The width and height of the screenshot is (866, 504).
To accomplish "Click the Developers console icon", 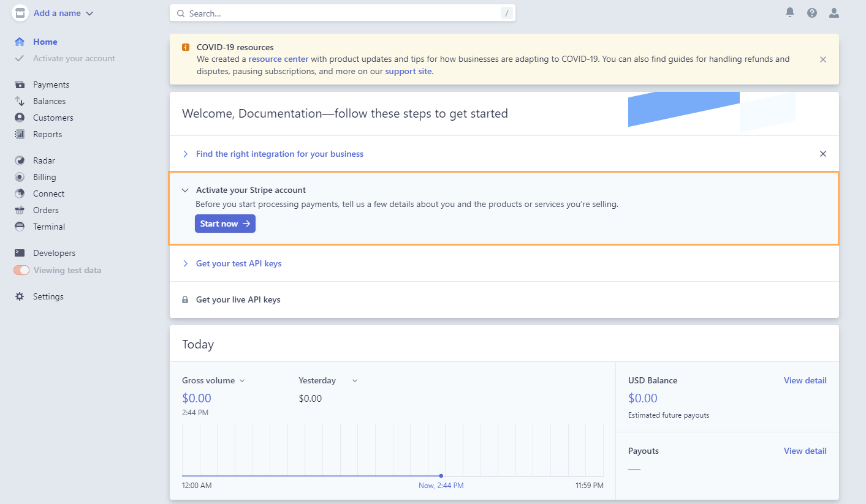I will [20, 253].
